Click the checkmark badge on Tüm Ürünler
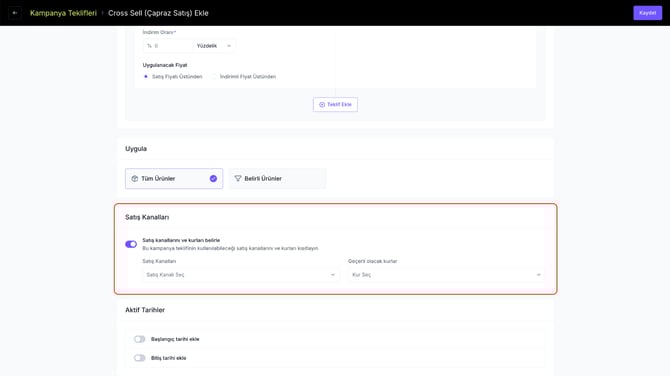Viewport: 670px width, 376px height. pyautogui.click(x=213, y=179)
